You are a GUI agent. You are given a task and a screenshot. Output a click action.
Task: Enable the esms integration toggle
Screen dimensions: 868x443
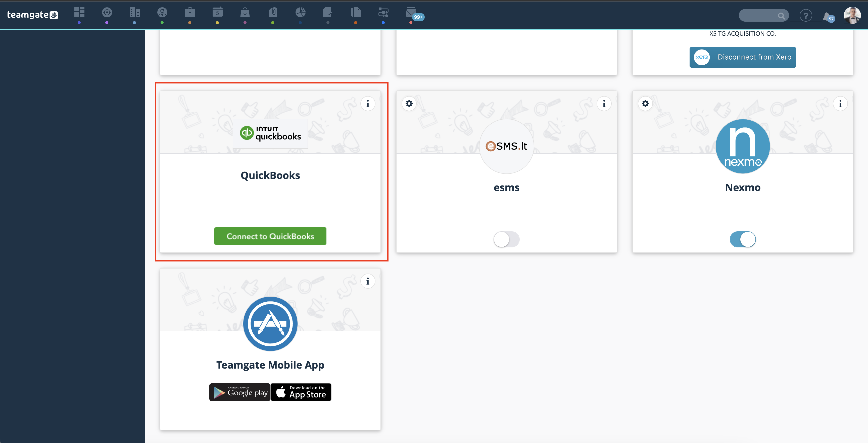[x=506, y=239]
